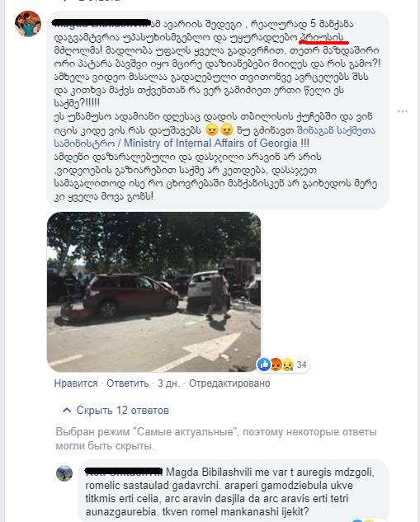Open the reactions count showing 34

pyautogui.click(x=301, y=364)
